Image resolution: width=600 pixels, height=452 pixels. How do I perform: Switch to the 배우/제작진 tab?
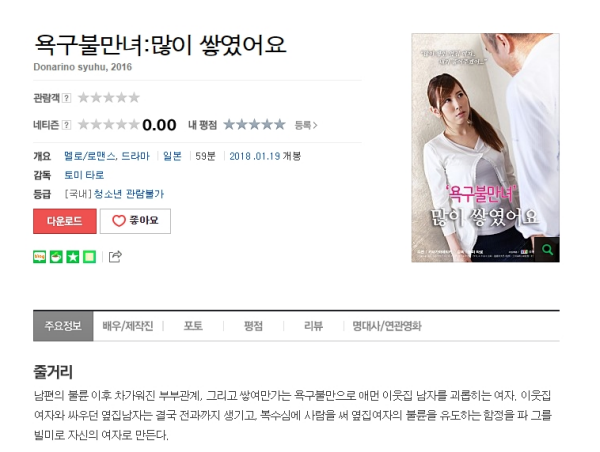127,326
